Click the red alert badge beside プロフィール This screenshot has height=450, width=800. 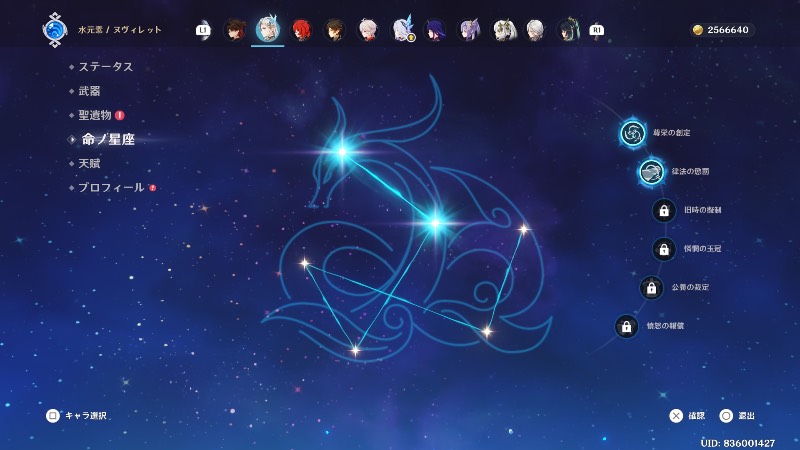[x=153, y=188]
